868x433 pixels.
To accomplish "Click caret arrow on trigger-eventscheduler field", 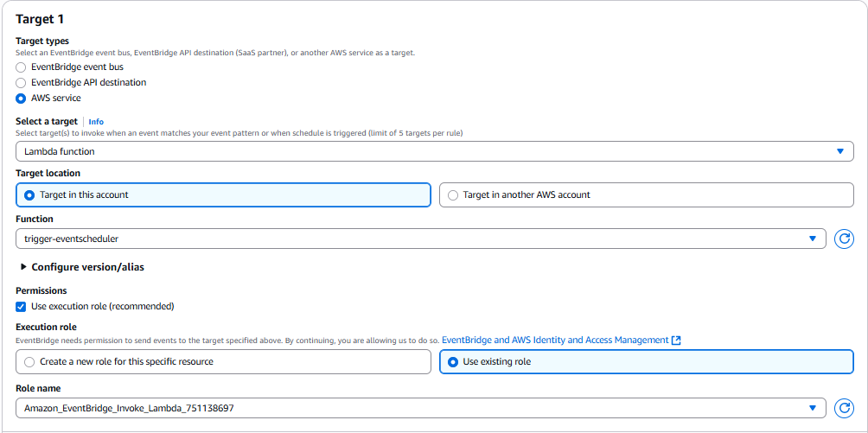I will coord(812,239).
